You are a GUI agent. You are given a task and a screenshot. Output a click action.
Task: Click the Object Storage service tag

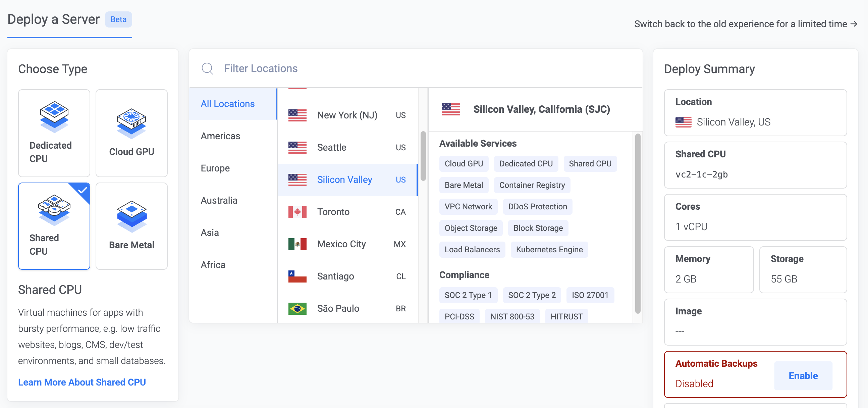pos(471,228)
